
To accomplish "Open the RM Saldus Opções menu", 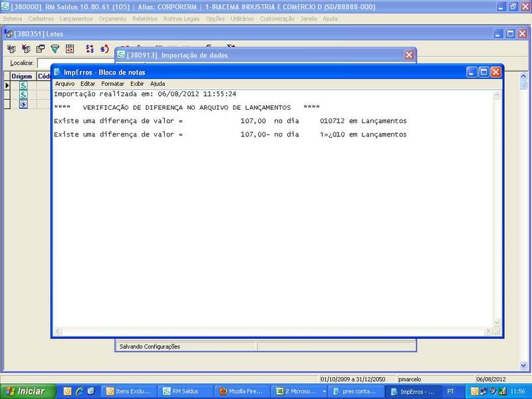I will click(215, 19).
